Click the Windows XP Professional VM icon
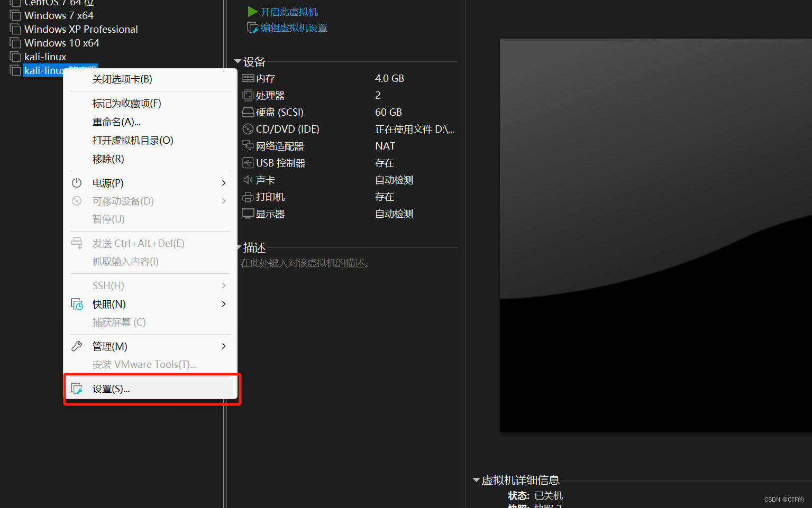Image resolution: width=812 pixels, height=508 pixels. pos(15,29)
